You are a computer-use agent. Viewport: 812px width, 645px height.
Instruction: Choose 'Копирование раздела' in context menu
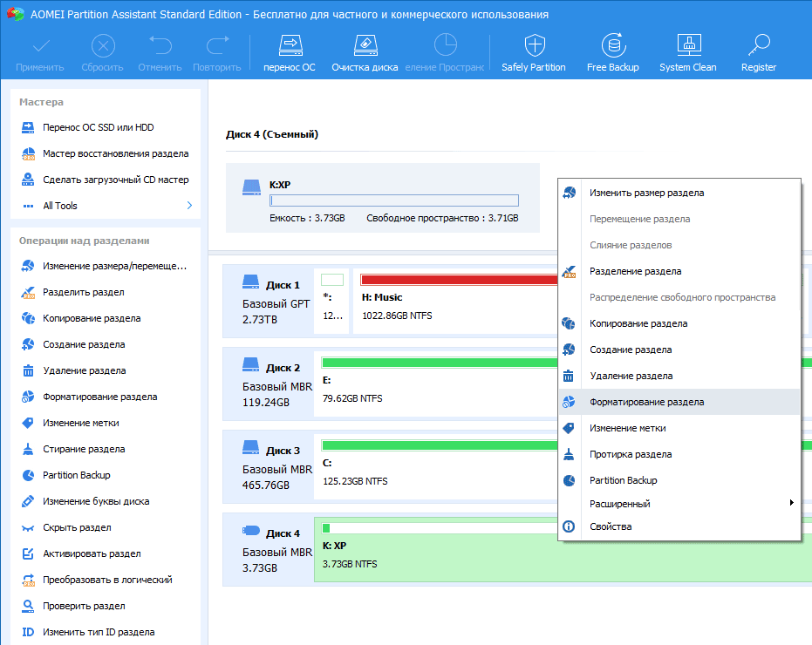[679, 323]
